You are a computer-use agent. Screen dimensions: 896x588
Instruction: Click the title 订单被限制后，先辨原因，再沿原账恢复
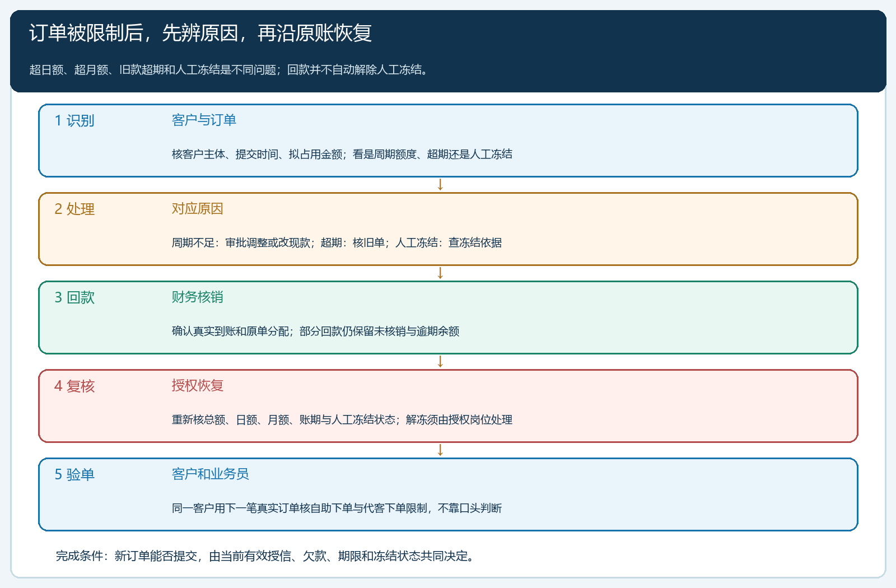pyautogui.click(x=200, y=34)
